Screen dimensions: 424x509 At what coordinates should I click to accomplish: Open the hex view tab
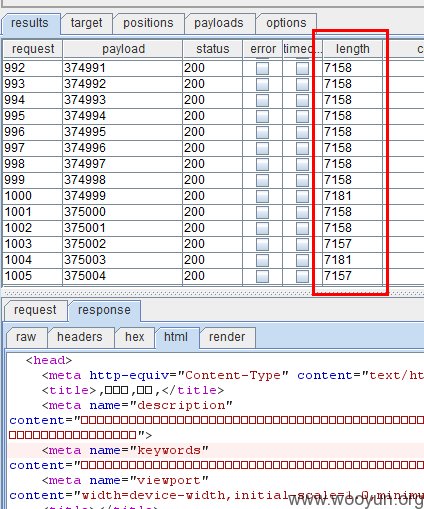pyautogui.click(x=134, y=337)
